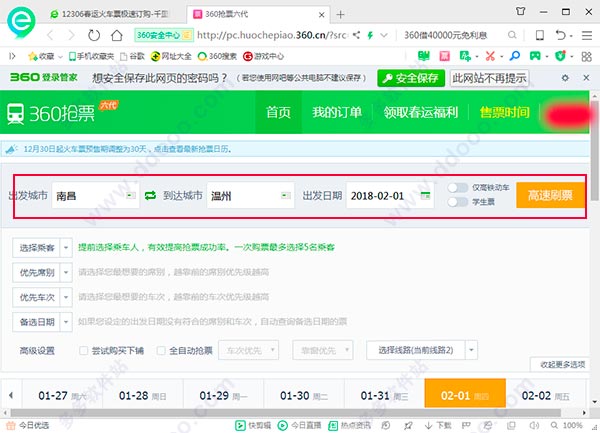
Task: Open the extensions grid icon
Action: click(586, 57)
